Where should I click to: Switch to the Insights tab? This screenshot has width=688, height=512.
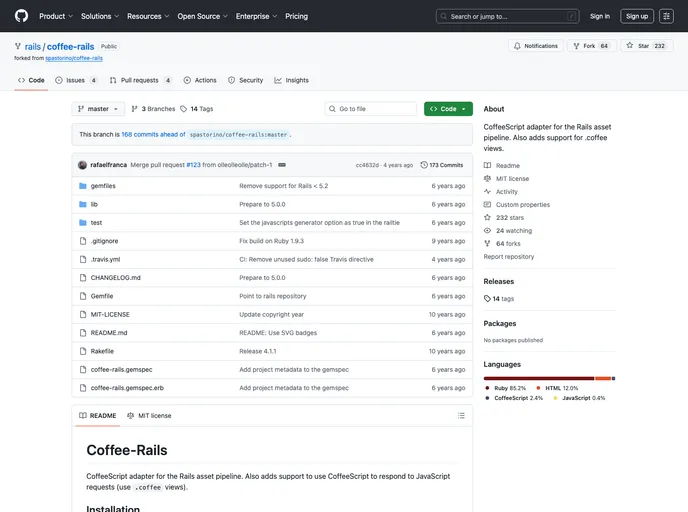(292, 80)
